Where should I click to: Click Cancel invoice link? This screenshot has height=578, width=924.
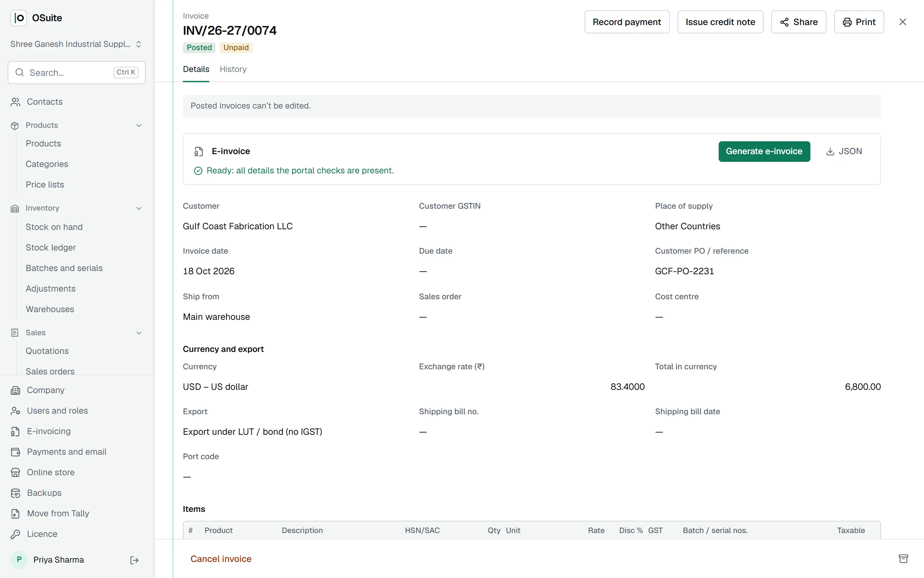click(221, 559)
